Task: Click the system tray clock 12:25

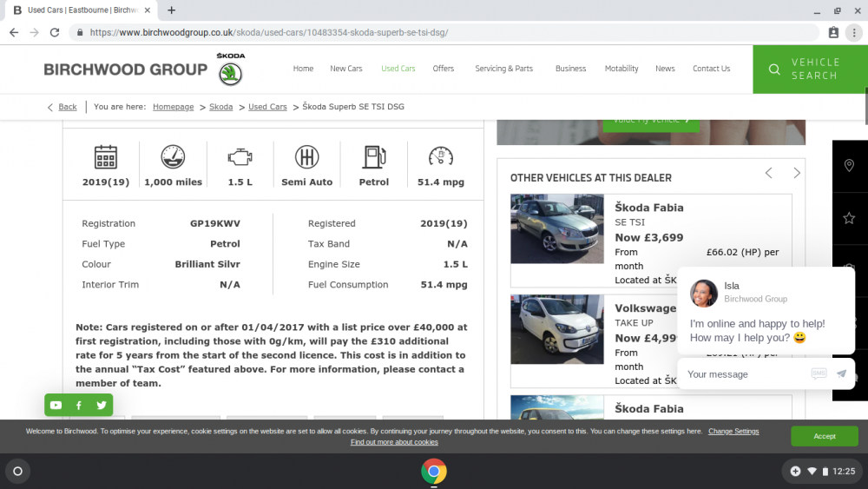Action: (x=844, y=472)
